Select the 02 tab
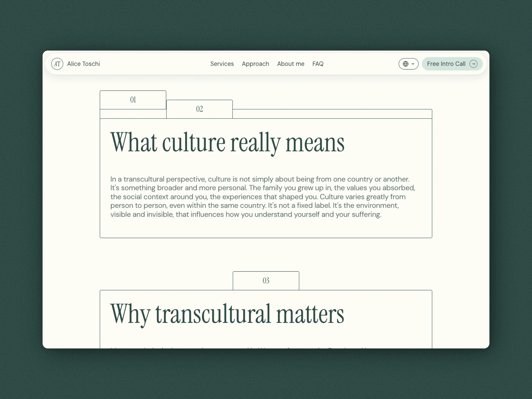Screen dimensions: 532x399 coord(199,109)
